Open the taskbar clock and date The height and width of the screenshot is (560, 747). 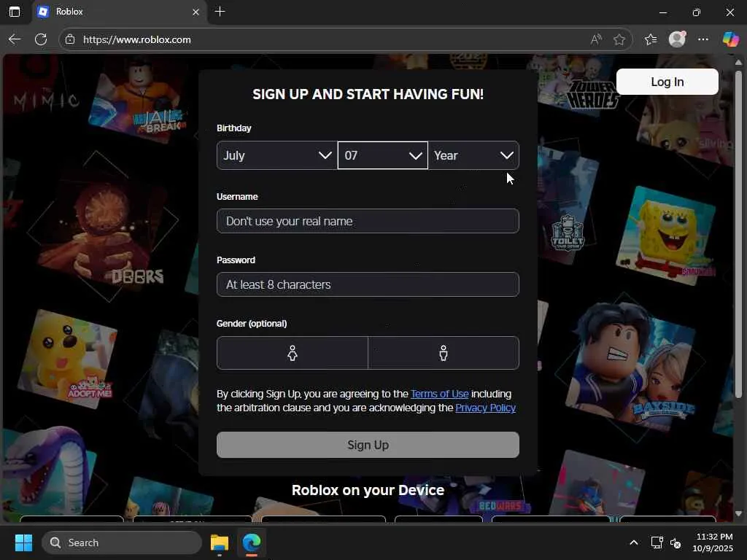713,542
